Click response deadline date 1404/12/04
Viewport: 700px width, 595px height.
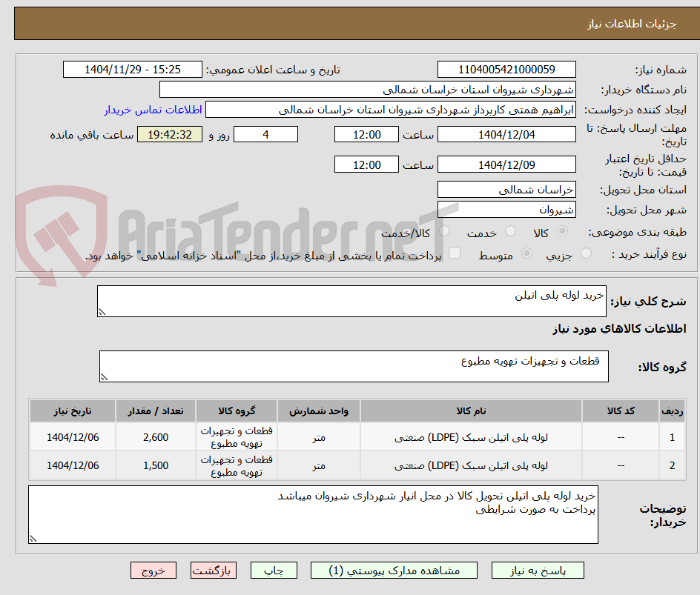(506, 134)
